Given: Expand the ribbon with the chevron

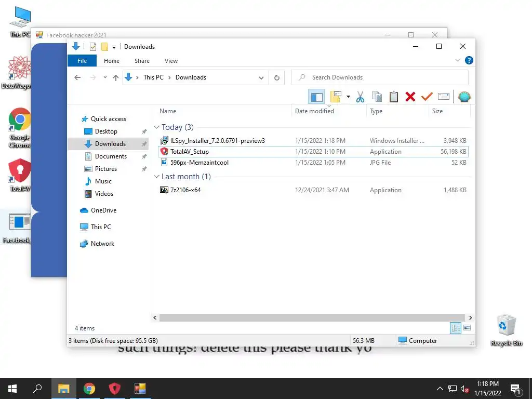Looking at the screenshot, I should coord(457,60).
